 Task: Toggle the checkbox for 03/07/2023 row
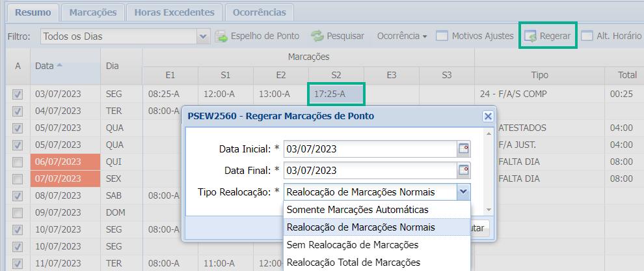pyautogui.click(x=18, y=94)
